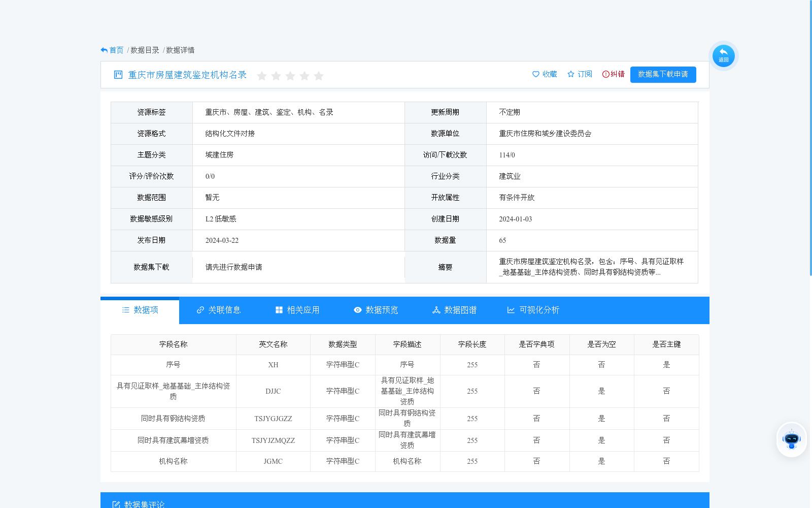812x508 pixels.
Task: Click the 2024-01-03 creation date value
Action: click(516, 219)
